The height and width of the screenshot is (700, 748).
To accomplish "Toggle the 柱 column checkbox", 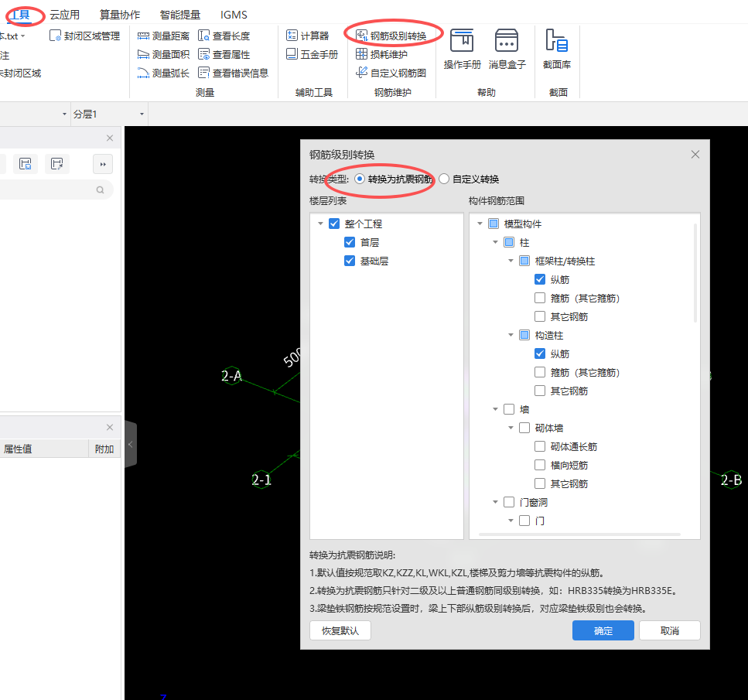I will click(509, 242).
